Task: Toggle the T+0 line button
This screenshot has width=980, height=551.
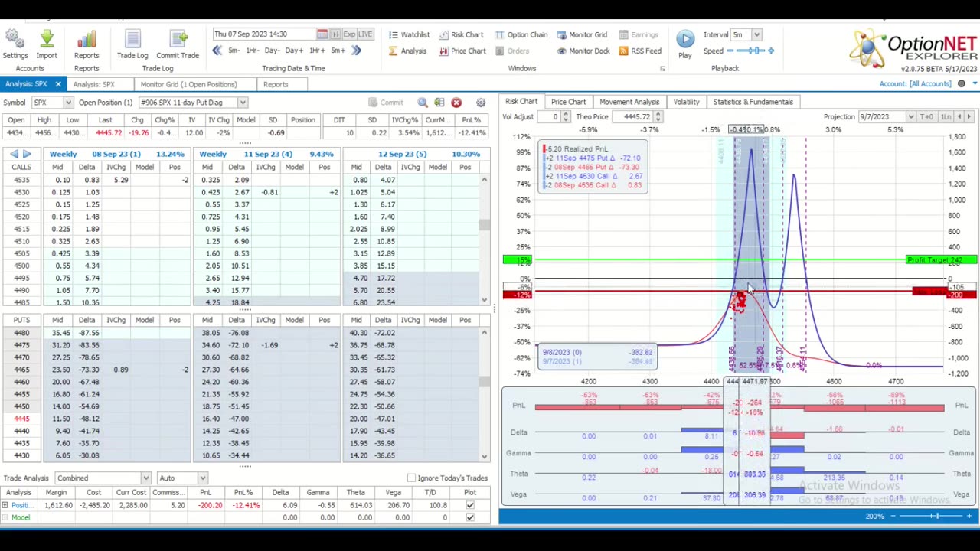Action: pyautogui.click(x=927, y=116)
